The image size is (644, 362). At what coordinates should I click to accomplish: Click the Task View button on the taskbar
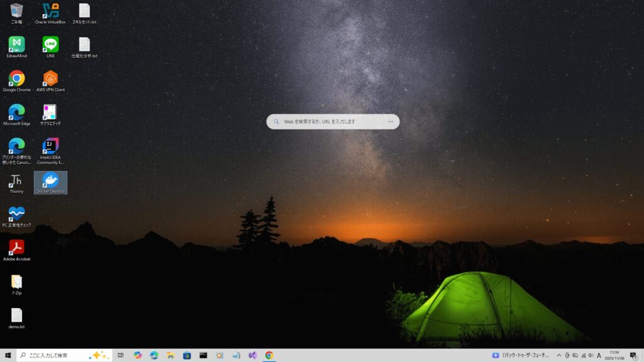point(121,356)
